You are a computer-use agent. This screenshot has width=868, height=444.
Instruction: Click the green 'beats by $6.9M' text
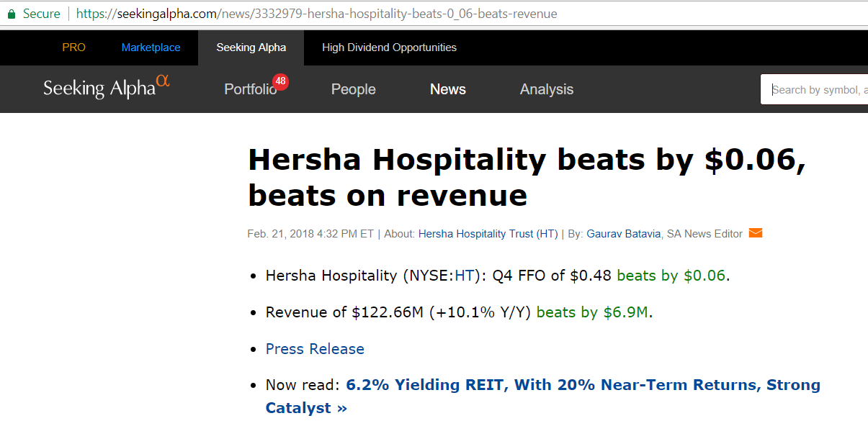click(593, 312)
